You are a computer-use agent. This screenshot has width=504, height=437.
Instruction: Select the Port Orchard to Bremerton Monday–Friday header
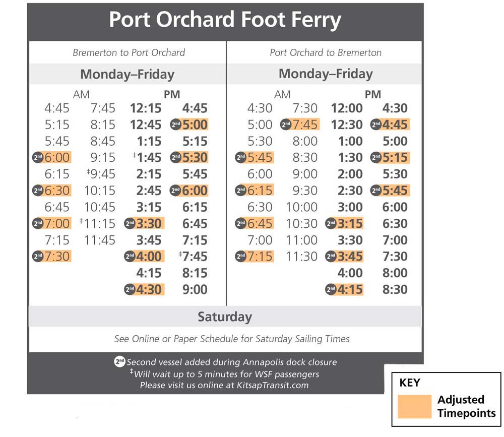(325, 74)
